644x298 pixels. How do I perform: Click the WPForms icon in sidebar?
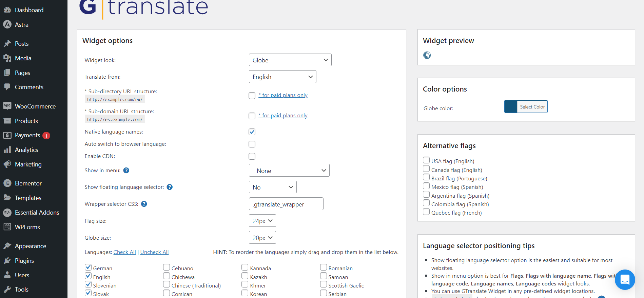7,227
